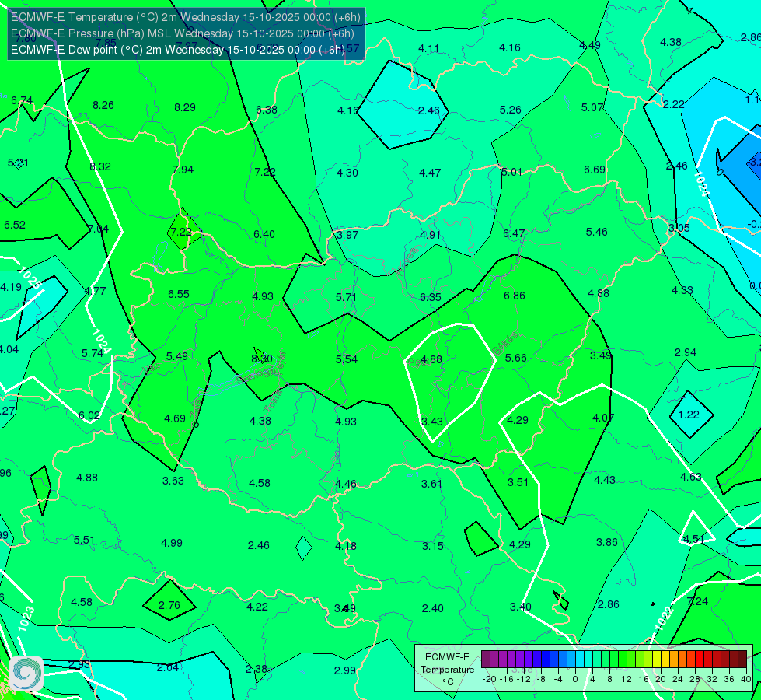Click the 2.76 value inside the diamond contour

169,605
